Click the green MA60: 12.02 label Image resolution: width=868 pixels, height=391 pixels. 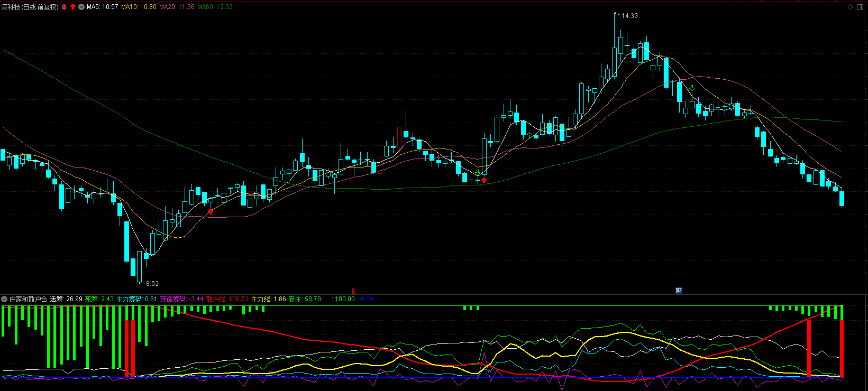point(215,7)
